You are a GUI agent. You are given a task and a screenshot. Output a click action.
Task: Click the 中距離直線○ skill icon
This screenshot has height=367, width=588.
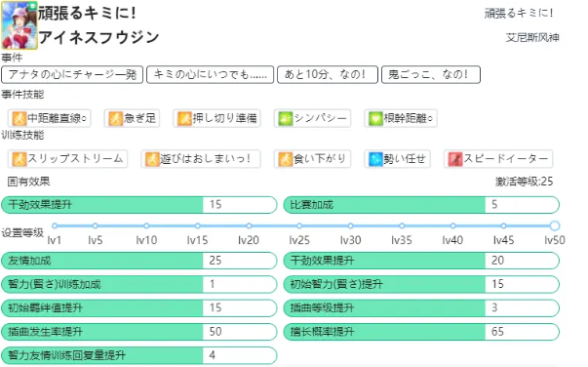(x=20, y=118)
